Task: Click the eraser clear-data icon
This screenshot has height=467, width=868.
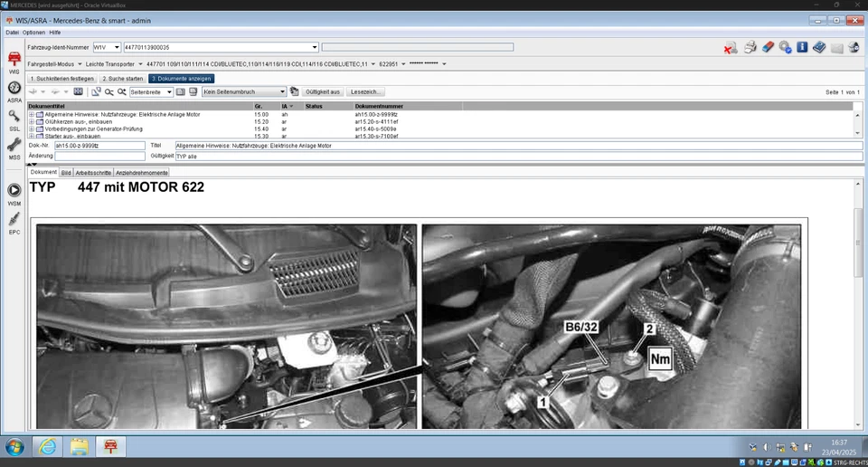Action: pos(768,48)
